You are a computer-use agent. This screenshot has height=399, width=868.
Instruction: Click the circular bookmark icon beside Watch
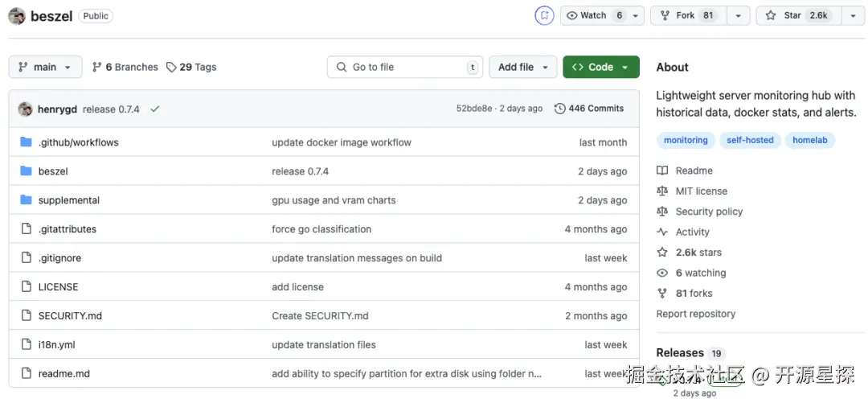[544, 15]
